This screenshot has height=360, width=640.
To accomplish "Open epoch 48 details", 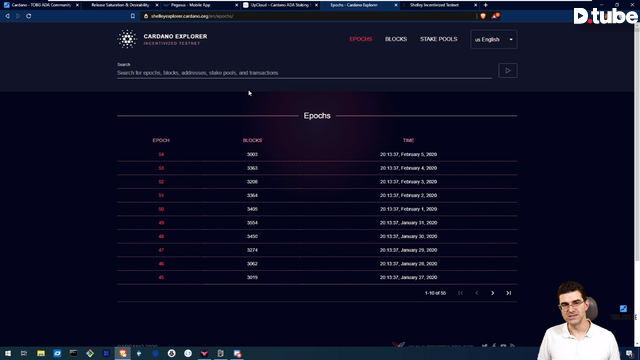I will [161, 236].
